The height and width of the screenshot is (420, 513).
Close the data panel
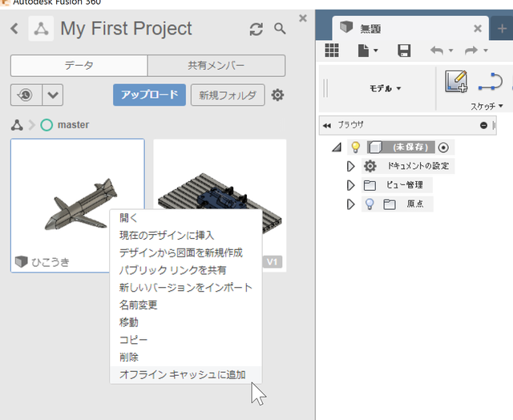point(303,18)
